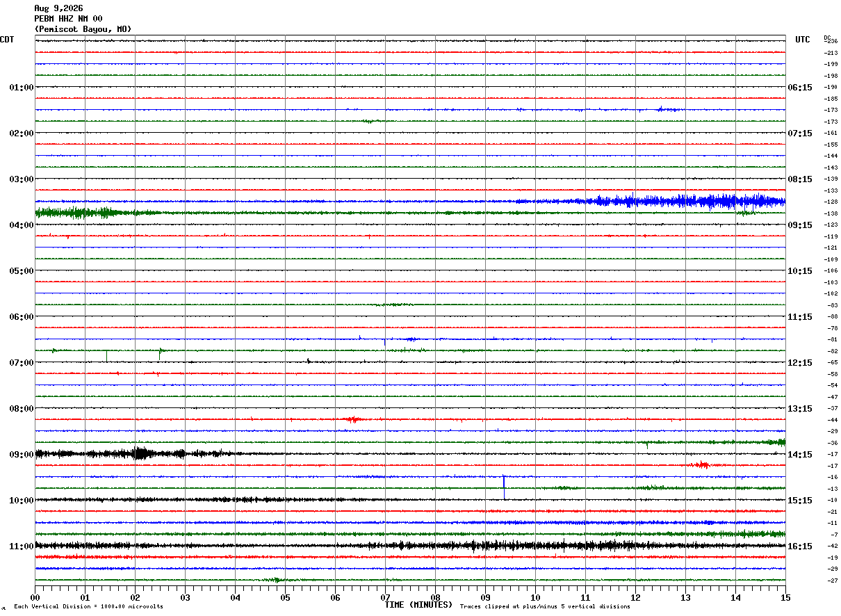Click the CDT column header
The width and height of the screenshot is (841, 616).
pyautogui.click(x=7, y=40)
